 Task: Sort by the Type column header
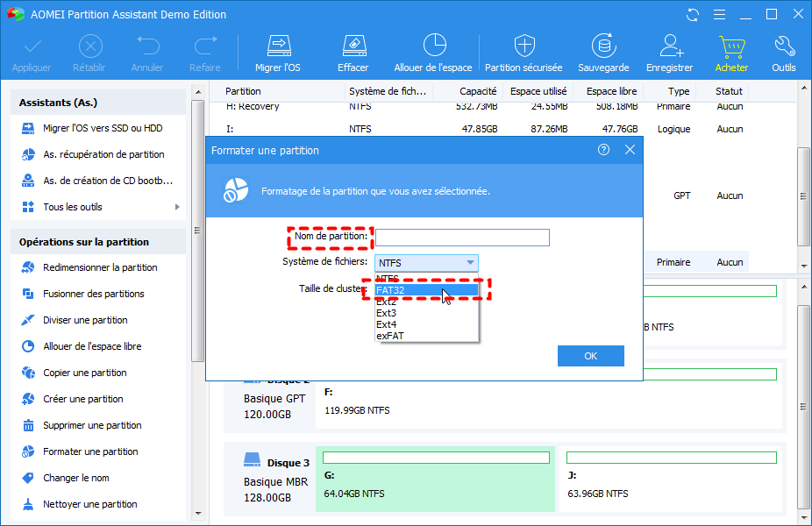coord(679,91)
